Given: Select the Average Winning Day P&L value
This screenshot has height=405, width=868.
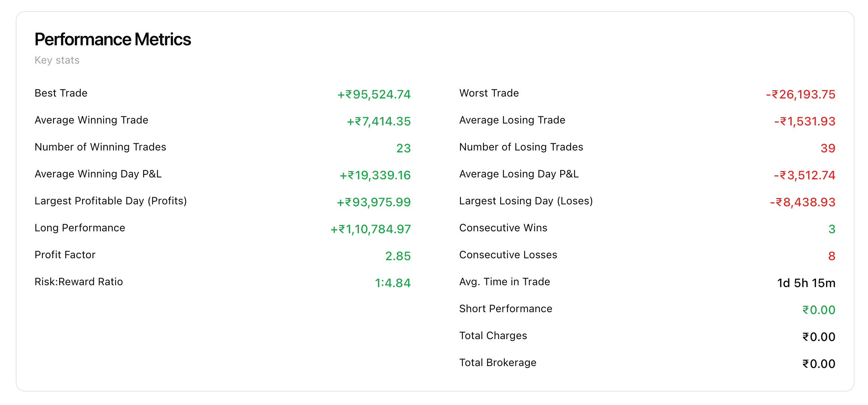Looking at the screenshot, I should 375,175.
